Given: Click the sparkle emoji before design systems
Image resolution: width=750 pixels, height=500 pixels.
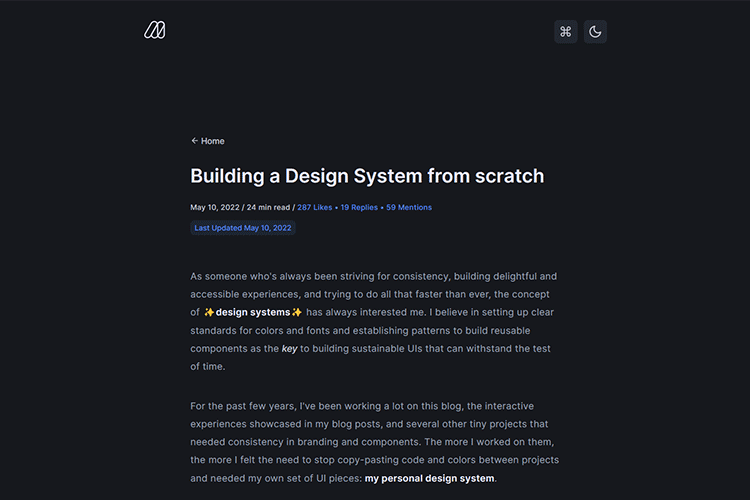Looking at the screenshot, I should click(x=209, y=312).
